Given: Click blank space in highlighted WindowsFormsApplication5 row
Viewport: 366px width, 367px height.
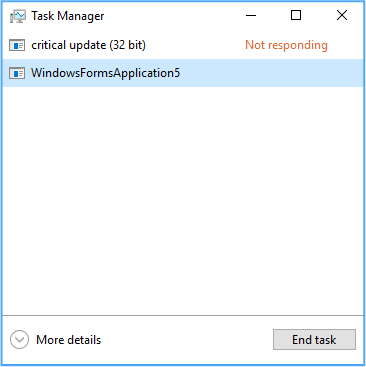Looking at the screenshot, I should point(270,73).
